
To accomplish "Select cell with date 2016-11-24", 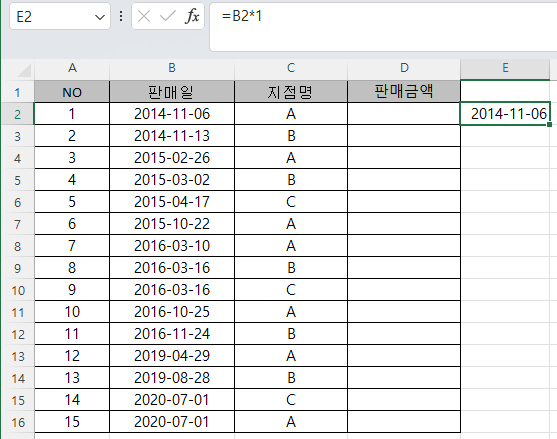I will pyautogui.click(x=172, y=334).
